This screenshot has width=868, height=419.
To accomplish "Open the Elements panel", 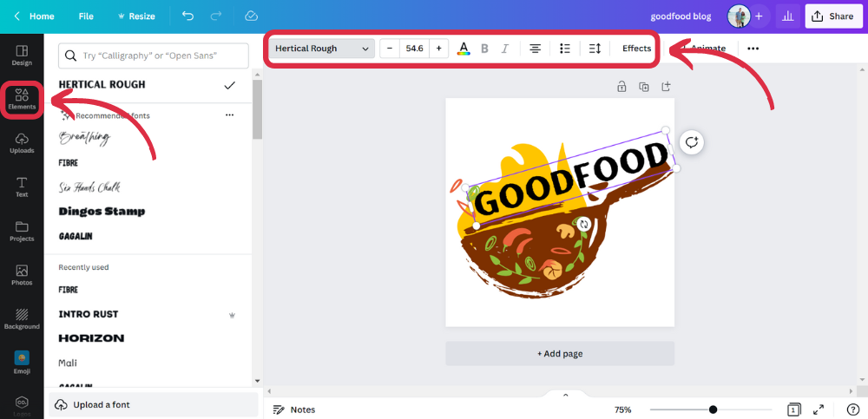I will pos(22,99).
